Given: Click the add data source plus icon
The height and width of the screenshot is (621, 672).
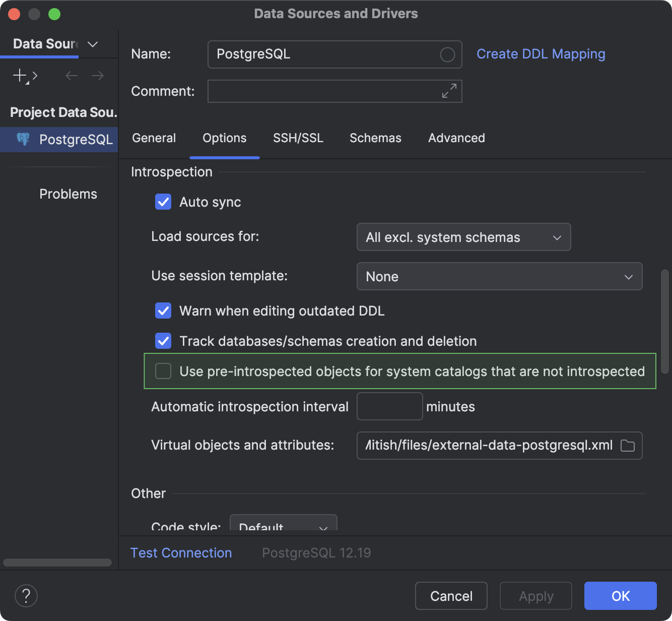Looking at the screenshot, I should (x=20, y=76).
